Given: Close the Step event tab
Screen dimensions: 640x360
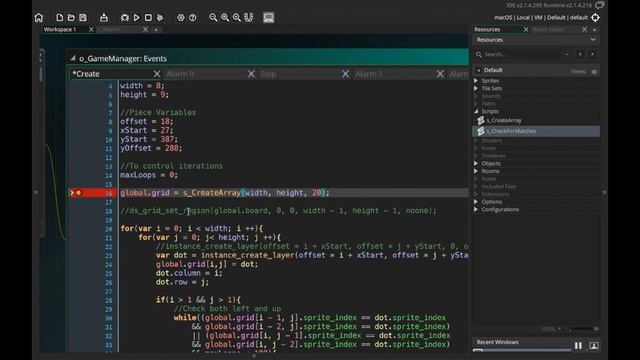Looking at the screenshot, I should point(346,74).
